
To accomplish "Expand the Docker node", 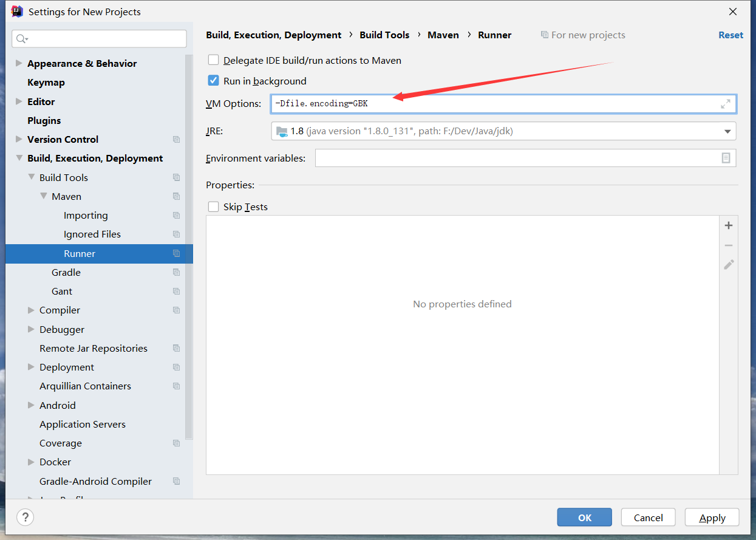I will coord(31,462).
